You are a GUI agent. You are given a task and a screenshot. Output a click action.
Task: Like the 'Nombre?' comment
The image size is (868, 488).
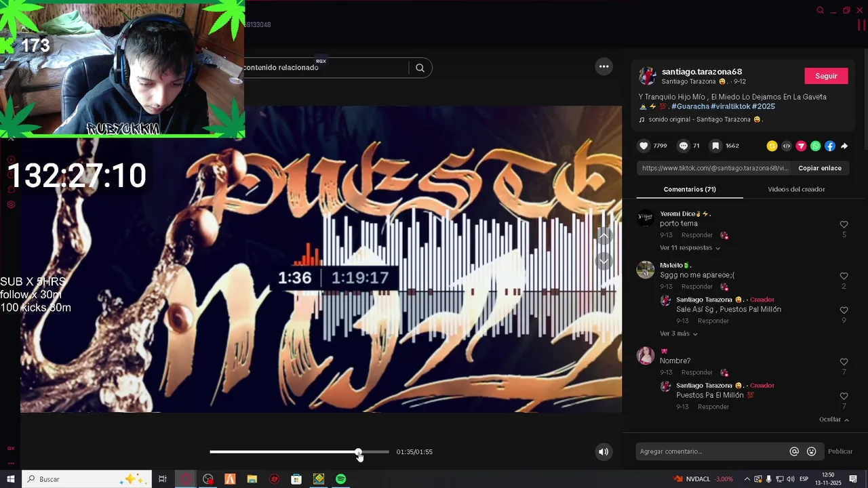(x=844, y=362)
